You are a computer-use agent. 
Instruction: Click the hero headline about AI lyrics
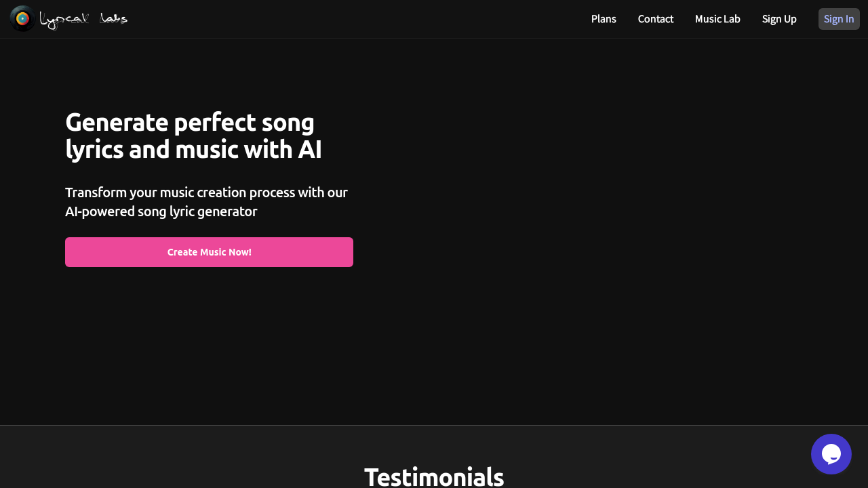(x=194, y=136)
